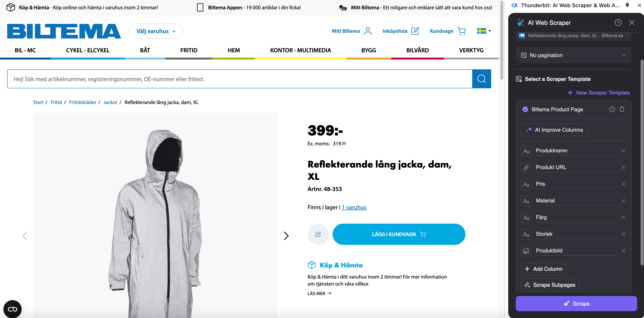Viewport: 644px width, 318px height.
Task: Select the Biltema Product Page template checkmark
Action: tap(525, 109)
